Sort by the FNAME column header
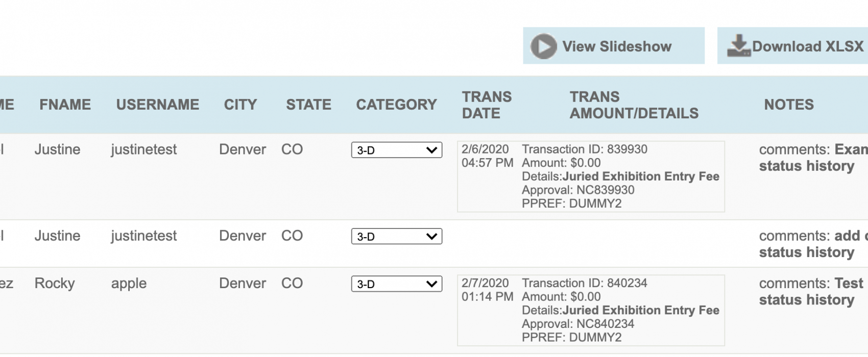Viewport: 868px width, 357px height. click(65, 105)
